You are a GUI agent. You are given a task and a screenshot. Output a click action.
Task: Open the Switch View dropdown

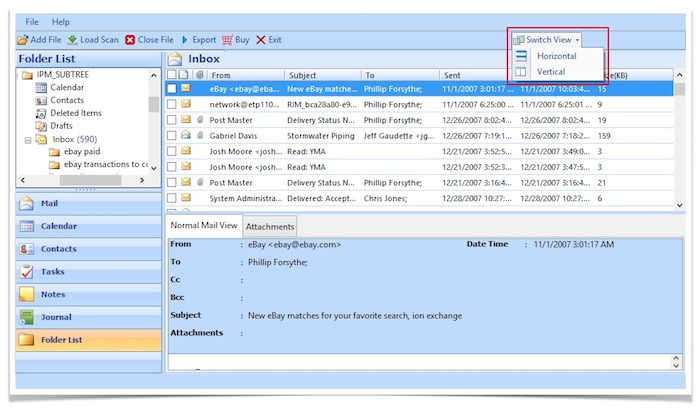coord(546,39)
